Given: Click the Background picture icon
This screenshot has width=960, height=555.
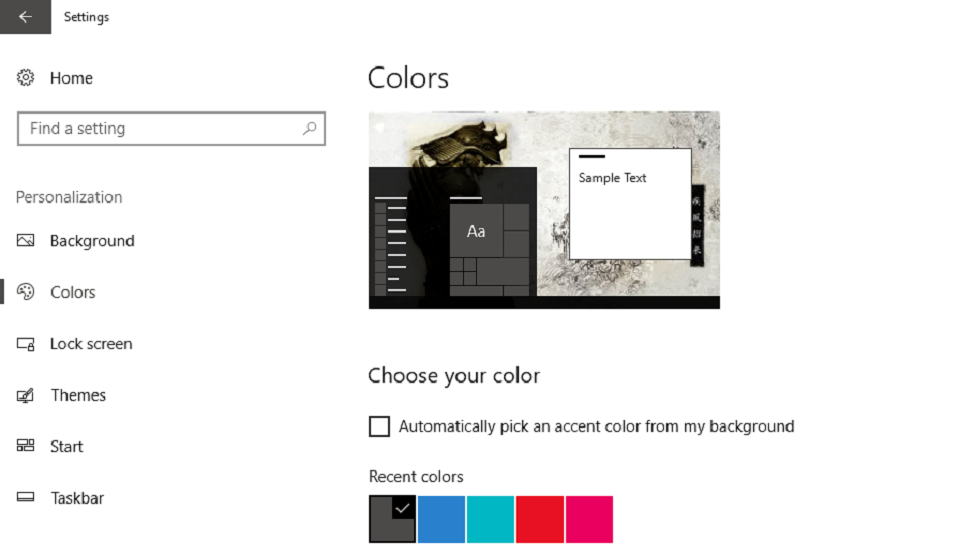Looking at the screenshot, I should click(26, 240).
